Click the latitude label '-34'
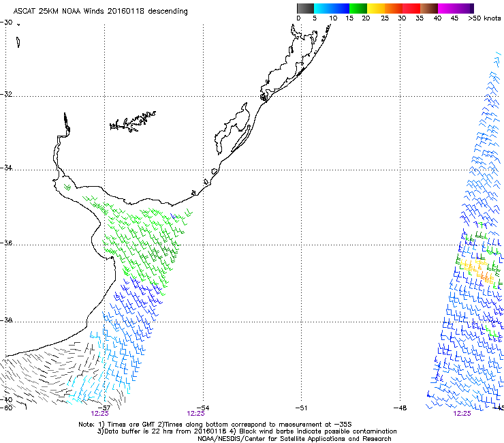The width and height of the screenshot is (504, 443). pyautogui.click(x=6, y=168)
